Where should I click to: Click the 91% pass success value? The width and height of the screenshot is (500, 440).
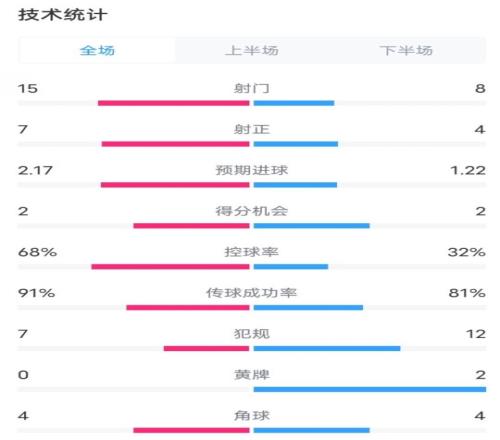(x=36, y=293)
